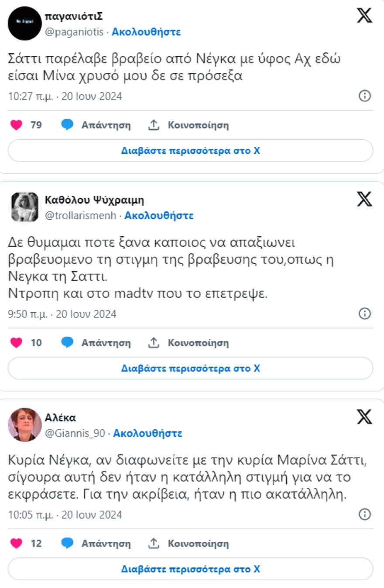The image size is (384, 588).
Task: Click the heart icon showing 10 likes
Action: click(17, 342)
